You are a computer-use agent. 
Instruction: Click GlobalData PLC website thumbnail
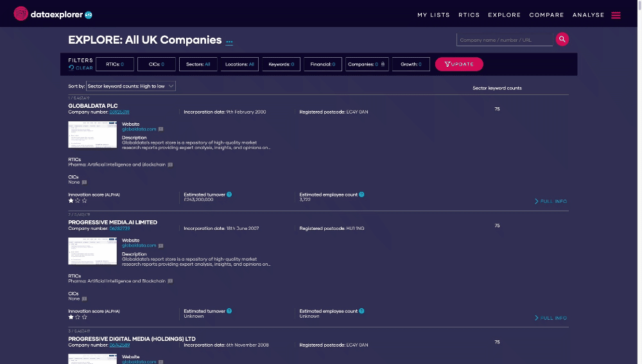pos(92,134)
